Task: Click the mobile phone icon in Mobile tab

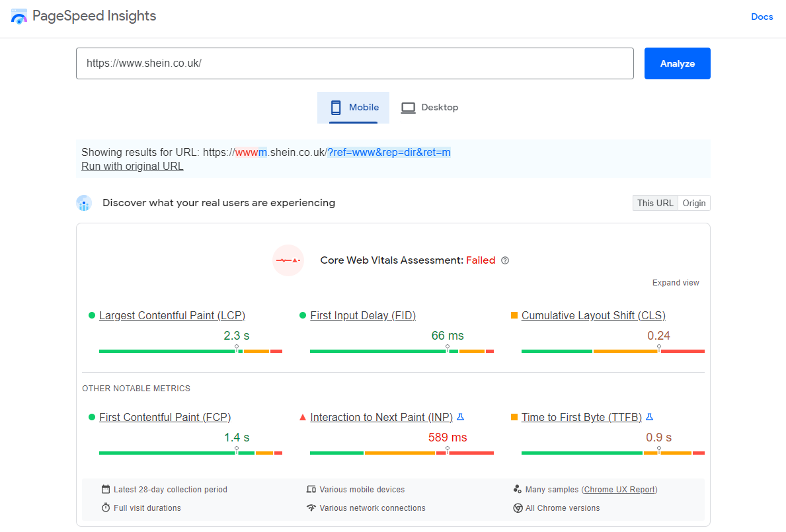Action: click(x=336, y=107)
